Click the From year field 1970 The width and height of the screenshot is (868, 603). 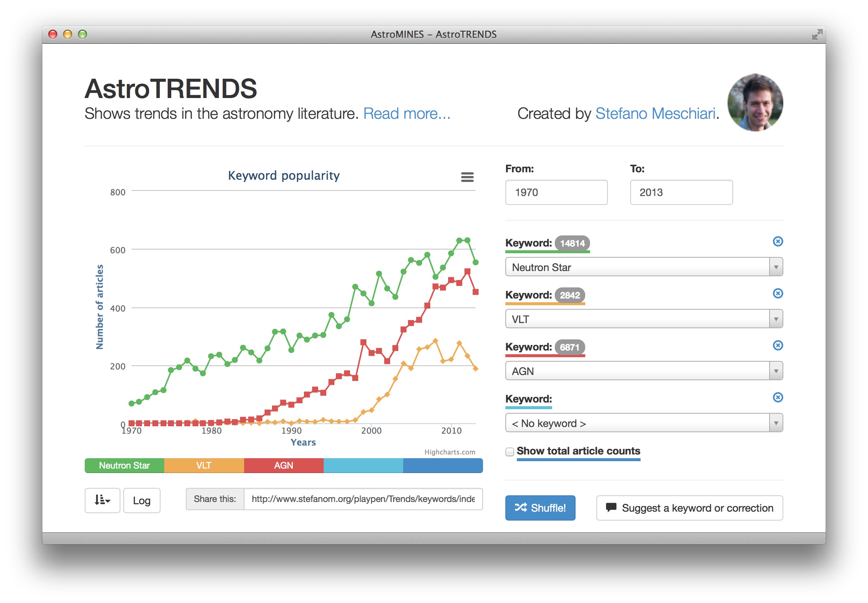click(x=556, y=192)
